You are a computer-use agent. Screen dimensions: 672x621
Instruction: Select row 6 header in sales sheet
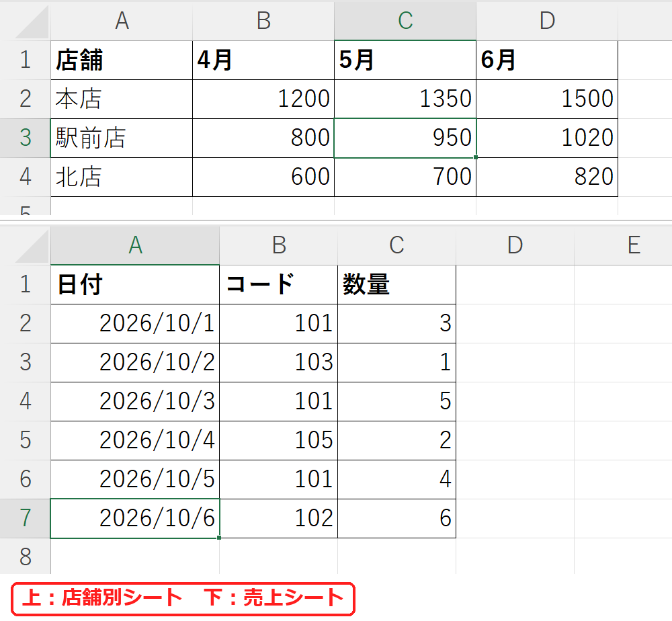coord(26,479)
